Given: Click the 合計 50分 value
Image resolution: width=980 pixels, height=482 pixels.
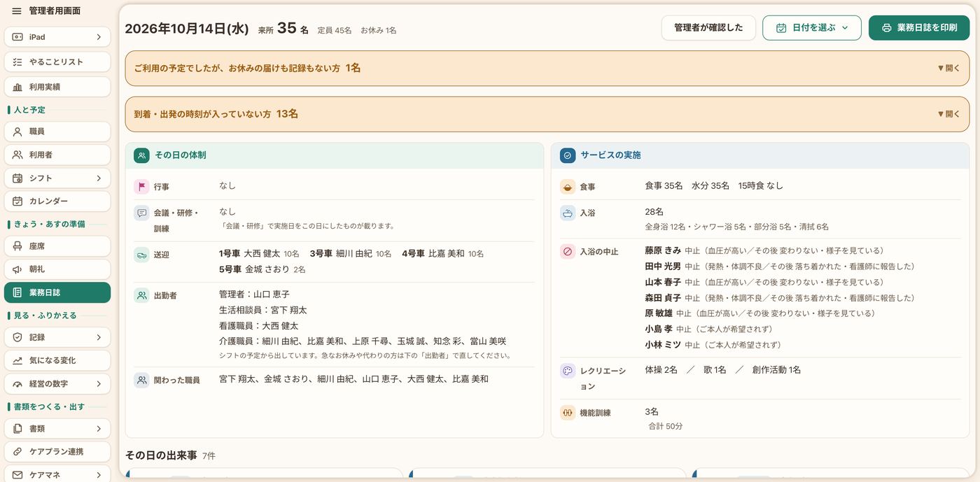Looking at the screenshot, I should (x=666, y=426).
